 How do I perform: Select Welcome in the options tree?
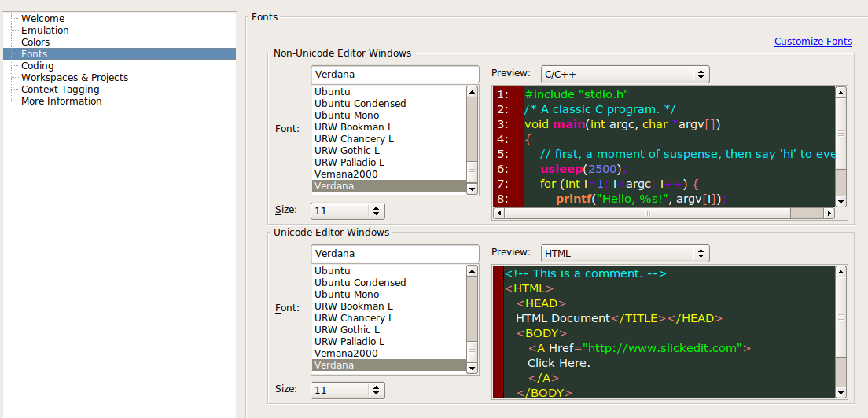pos(42,19)
